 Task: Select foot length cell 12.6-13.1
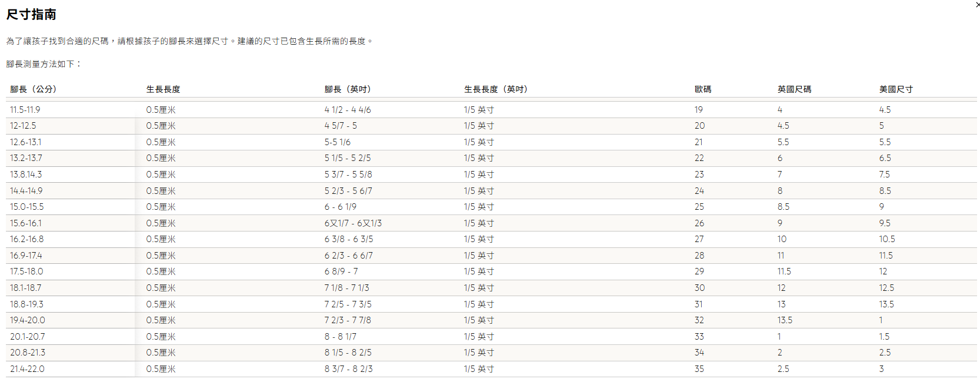26,142
